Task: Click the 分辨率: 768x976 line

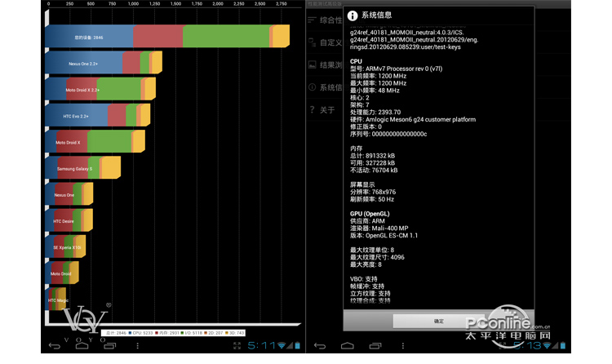Action: [x=373, y=192]
